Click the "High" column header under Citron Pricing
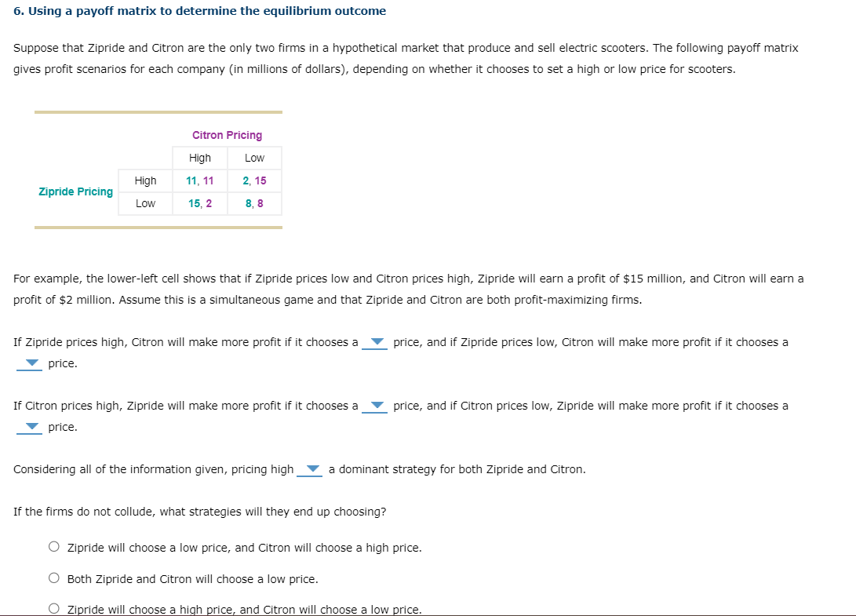The image size is (856, 616). pos(199,158)
